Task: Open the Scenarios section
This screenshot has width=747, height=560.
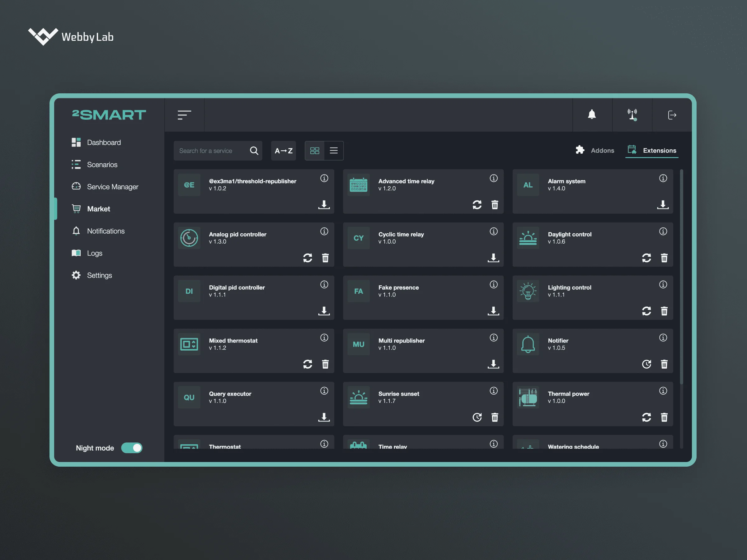Action: point(102,164)
